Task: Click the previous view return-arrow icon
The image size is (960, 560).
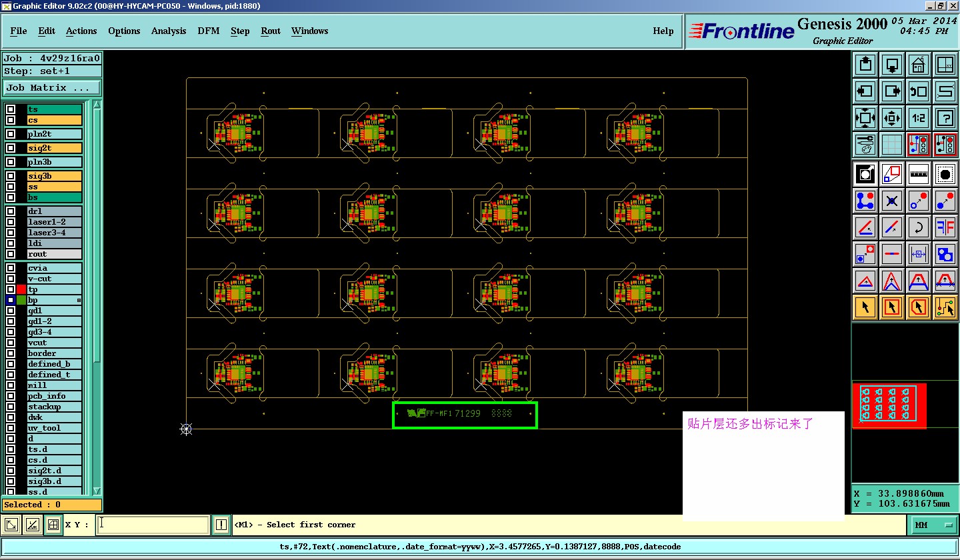Action: 918,91
